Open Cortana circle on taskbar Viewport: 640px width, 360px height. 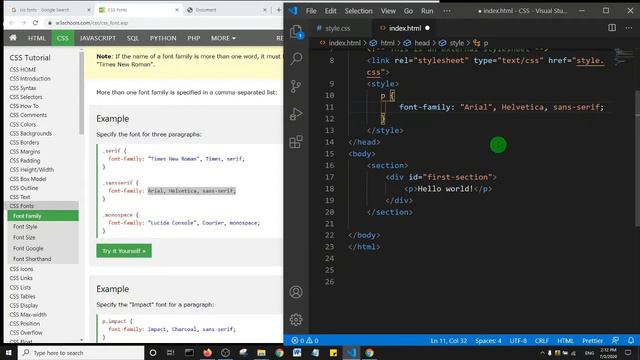pyautogui.click(x=153, y=353)
